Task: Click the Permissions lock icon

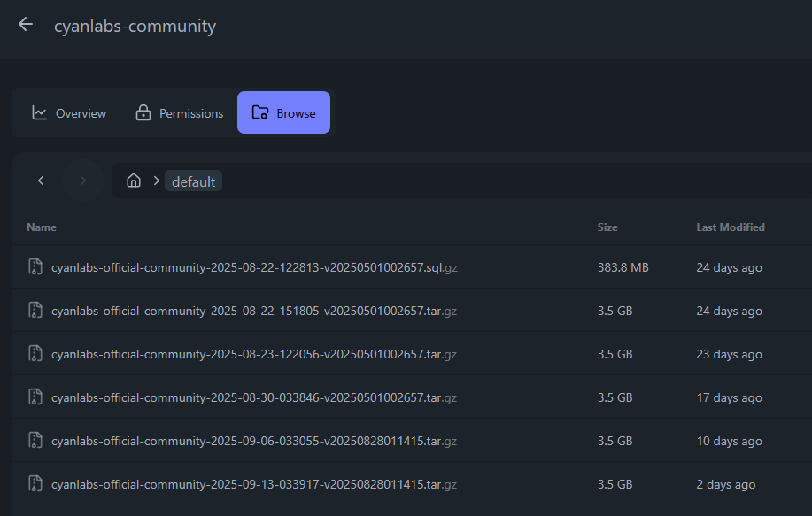Action: [x=143, y=112]
